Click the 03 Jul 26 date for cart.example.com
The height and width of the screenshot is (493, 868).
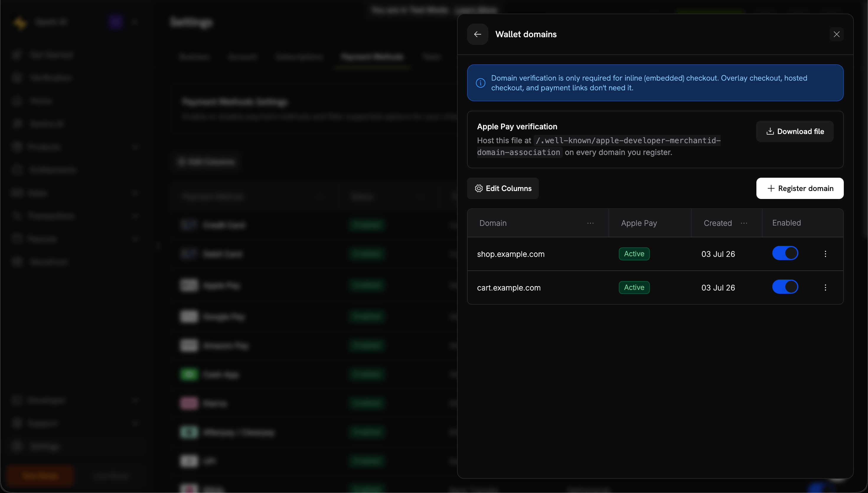point(718,288)
